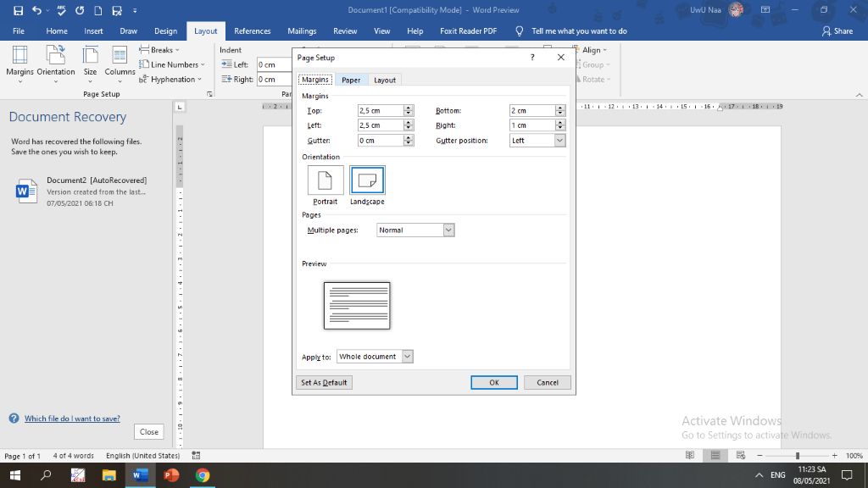The width and height of the screenshot is (868, 488).
Task: Open File Explorer from the taskbar
Action: pos(109,475)
